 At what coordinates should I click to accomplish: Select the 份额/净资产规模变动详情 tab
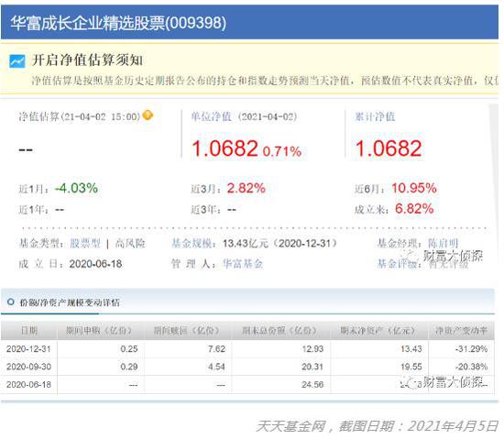point(70,302)
